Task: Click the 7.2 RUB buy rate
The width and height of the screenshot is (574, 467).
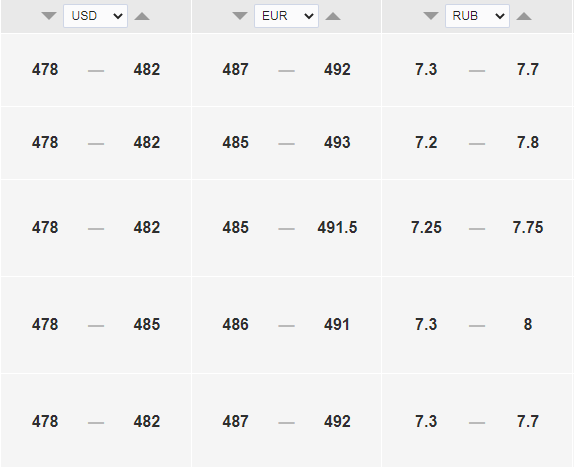Action: [x=426, y=143]
